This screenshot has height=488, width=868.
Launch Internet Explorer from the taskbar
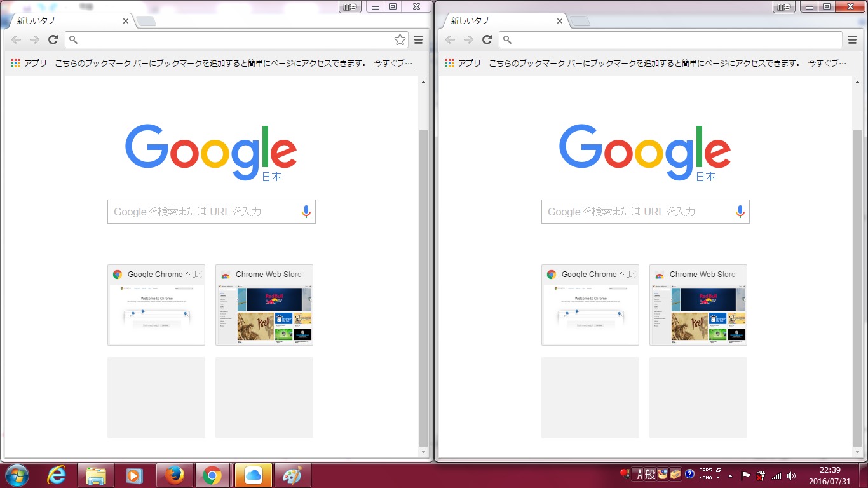coord(57,475)
